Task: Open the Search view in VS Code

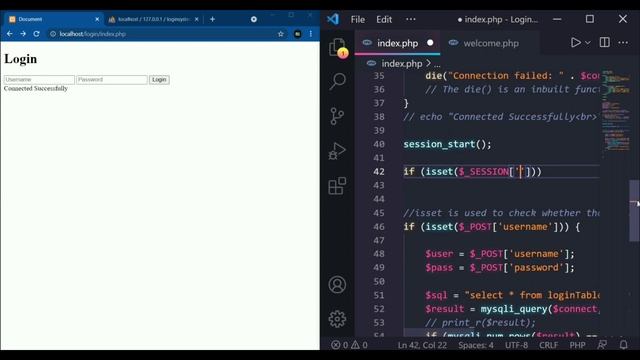Action: [x=338, y=81]
